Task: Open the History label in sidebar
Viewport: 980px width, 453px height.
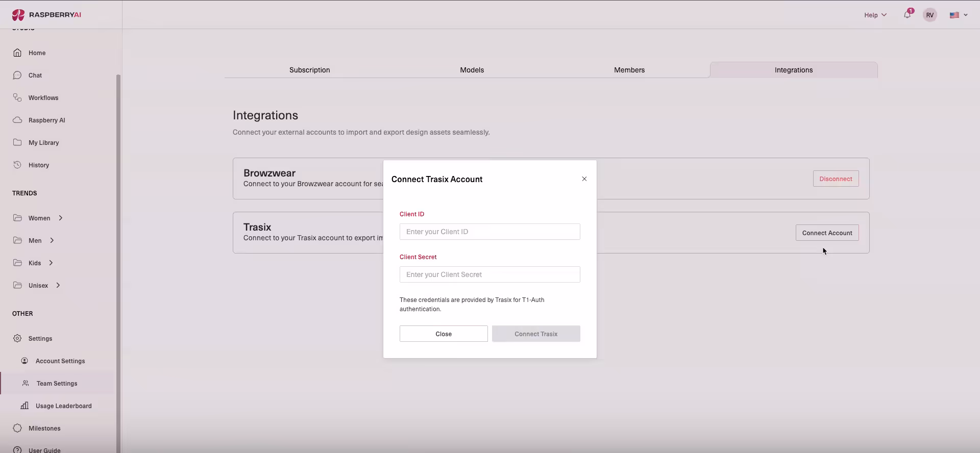Action: click(x=39, y=165)
